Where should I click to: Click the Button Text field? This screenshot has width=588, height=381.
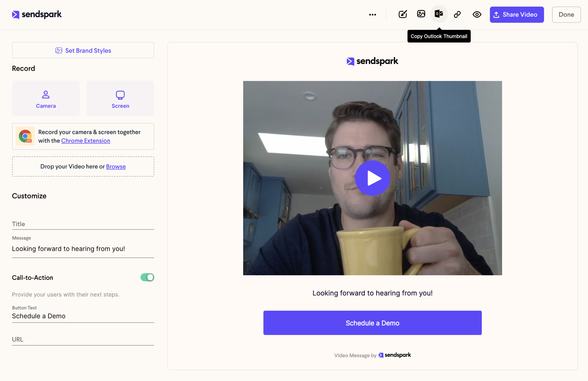pos(83,316)
